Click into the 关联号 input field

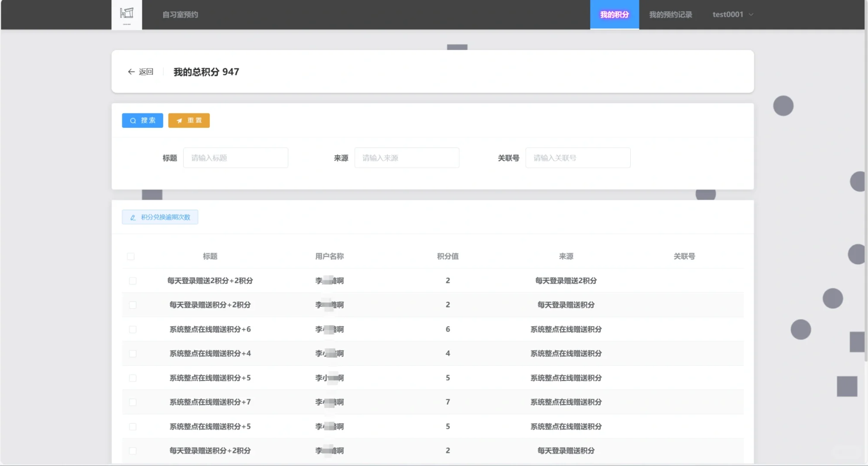(578, 158)
